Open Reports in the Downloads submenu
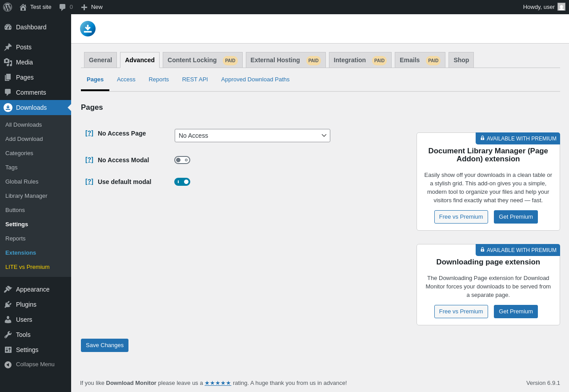 click(x=16, y=239)
